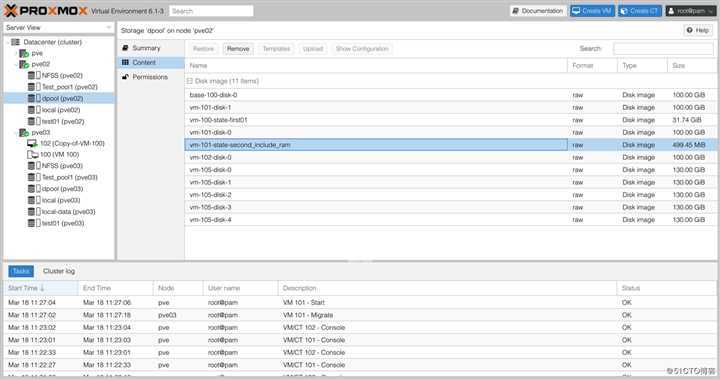Sort by the Format column header

pyautogui.click(x=592, y=66)
